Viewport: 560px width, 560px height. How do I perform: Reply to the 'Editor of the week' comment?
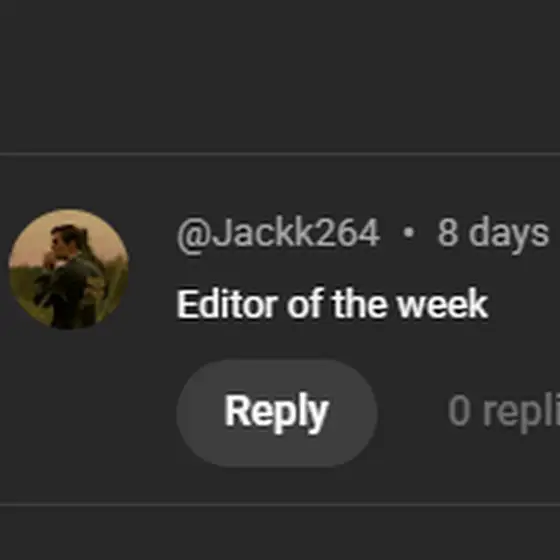[x=277, y=413]
